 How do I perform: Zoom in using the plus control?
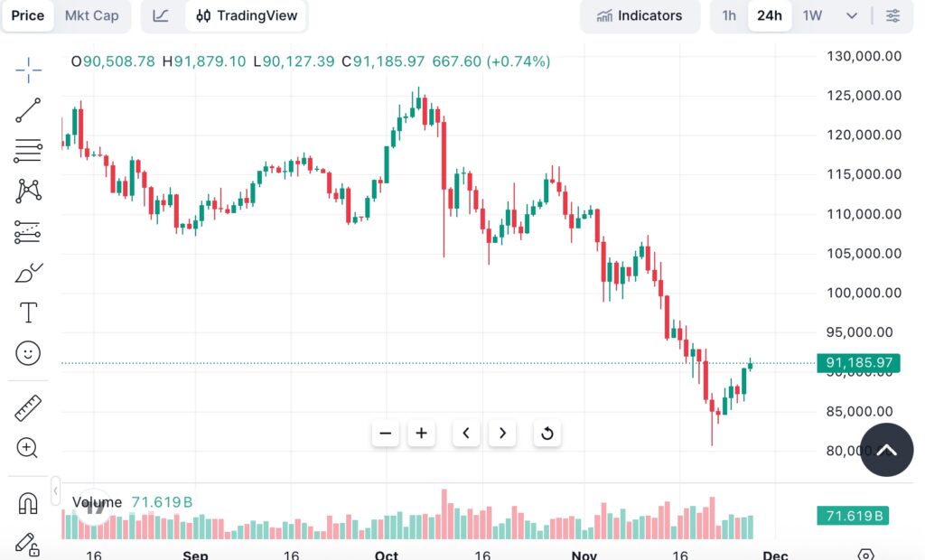(x=421, y=434)
